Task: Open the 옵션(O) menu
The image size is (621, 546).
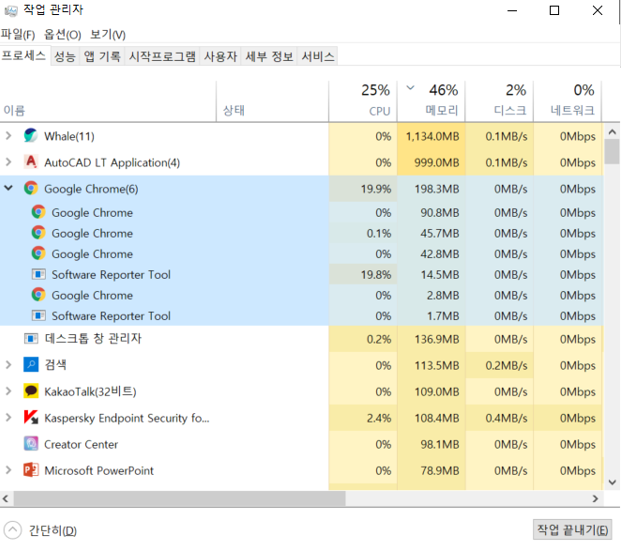Action: tap(63, 34)
